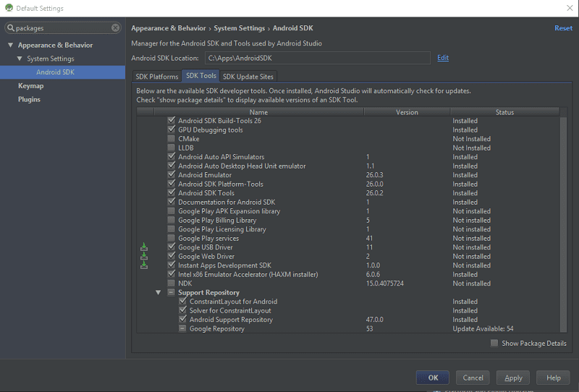Click download icon beside Google Web Driver
Image resolution: width=579 pixels, height=392 pixels.
point(144,256)
